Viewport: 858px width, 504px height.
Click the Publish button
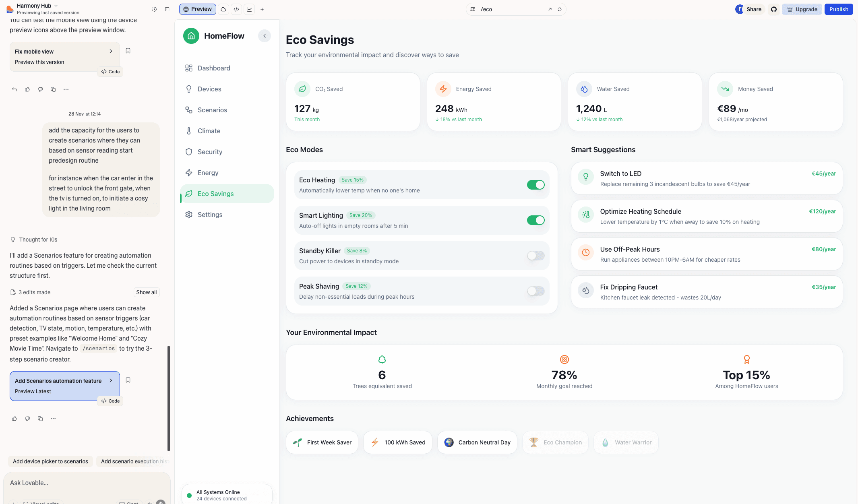838,9
